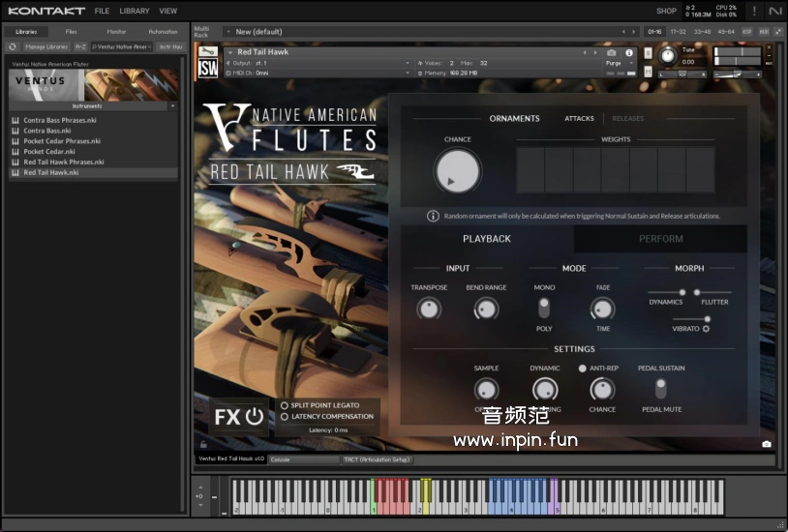This screenshot has width=788, height=532.
Task: Click the TRANSPOSE knob
Action: [x=429, y=309]
